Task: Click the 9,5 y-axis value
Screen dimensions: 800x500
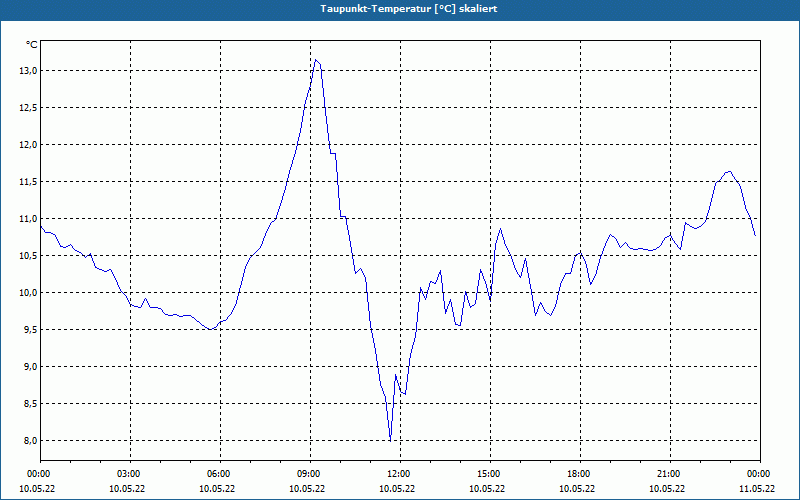Action: (x=31, y=330)
